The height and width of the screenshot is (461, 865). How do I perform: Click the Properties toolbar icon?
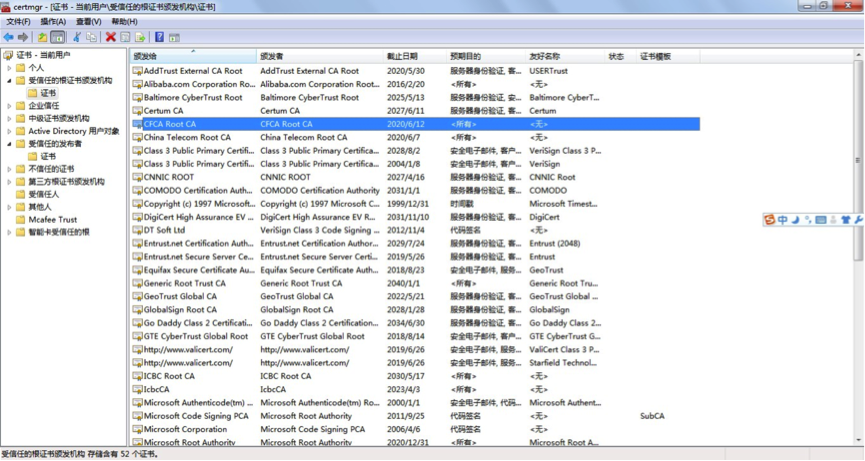coord(125,37)
